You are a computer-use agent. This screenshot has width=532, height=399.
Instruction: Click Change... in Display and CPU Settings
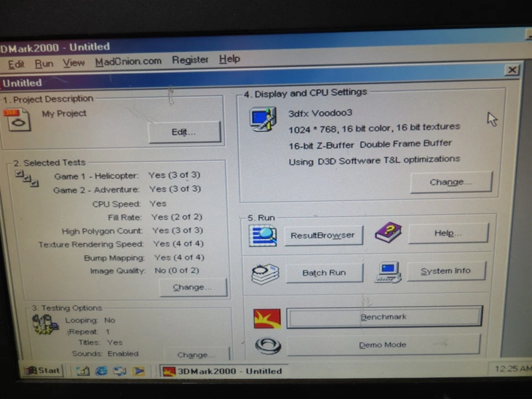tap(451, 182)
